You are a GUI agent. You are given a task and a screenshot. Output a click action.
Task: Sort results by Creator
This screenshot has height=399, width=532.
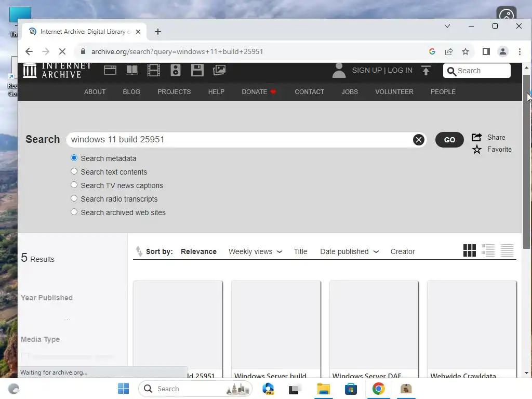403,251
